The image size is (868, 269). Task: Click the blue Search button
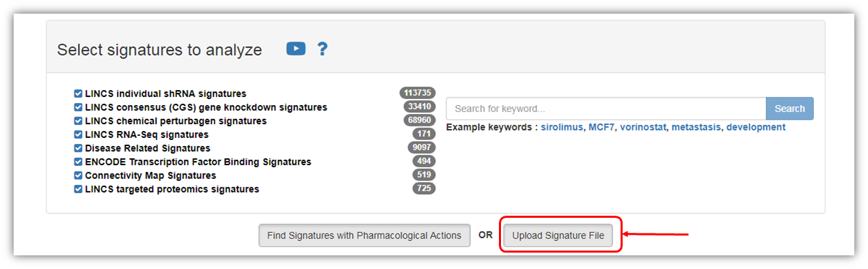(x=790, y=109)
